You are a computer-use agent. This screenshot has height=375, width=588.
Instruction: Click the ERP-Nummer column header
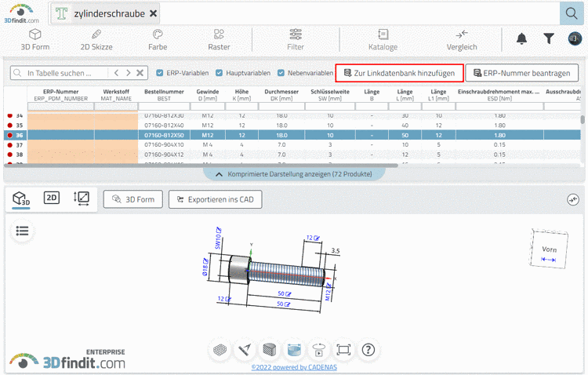click(x=60, y=95)
